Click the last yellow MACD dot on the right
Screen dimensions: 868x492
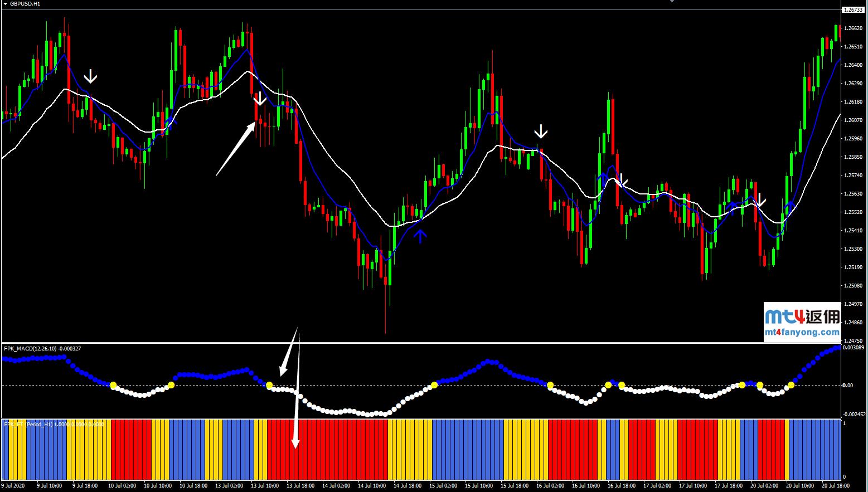pyautogui.click(x=791, y=385)
